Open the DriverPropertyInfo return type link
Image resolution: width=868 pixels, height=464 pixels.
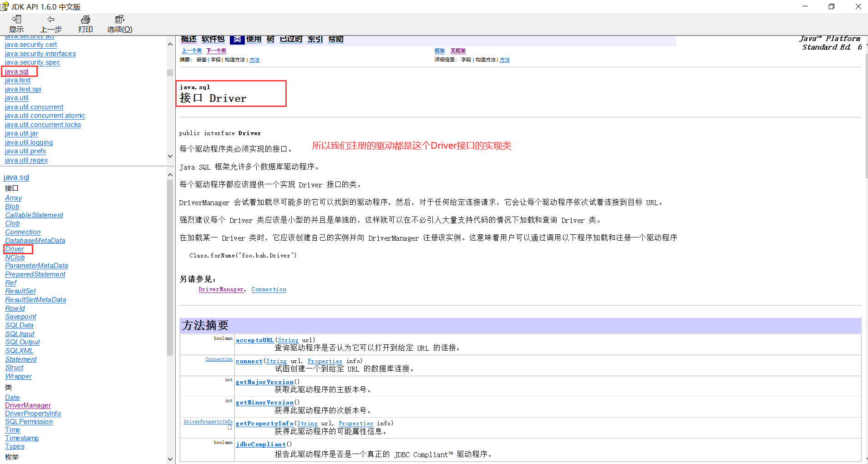208,422
